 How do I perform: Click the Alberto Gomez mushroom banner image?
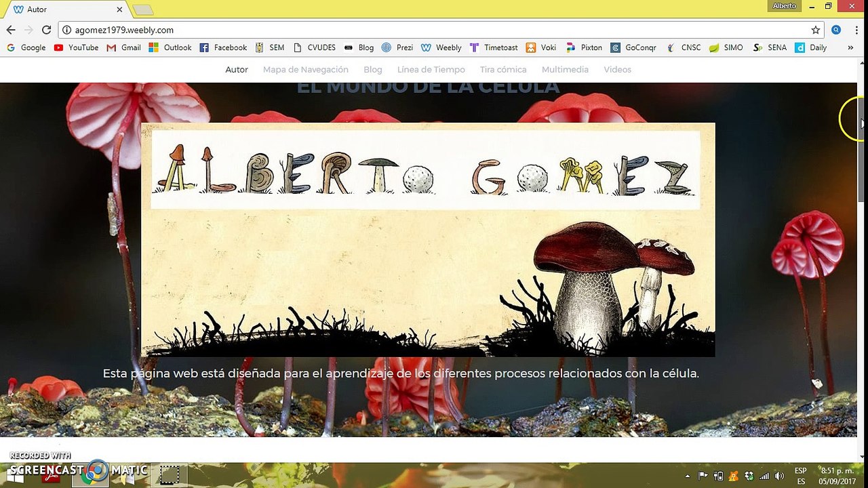coord(428,240)
